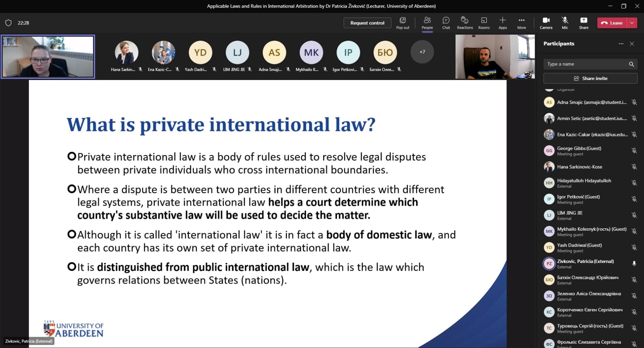Open the Reactions menu
This screenshot has height=348, width=644.
click(465, 23)
